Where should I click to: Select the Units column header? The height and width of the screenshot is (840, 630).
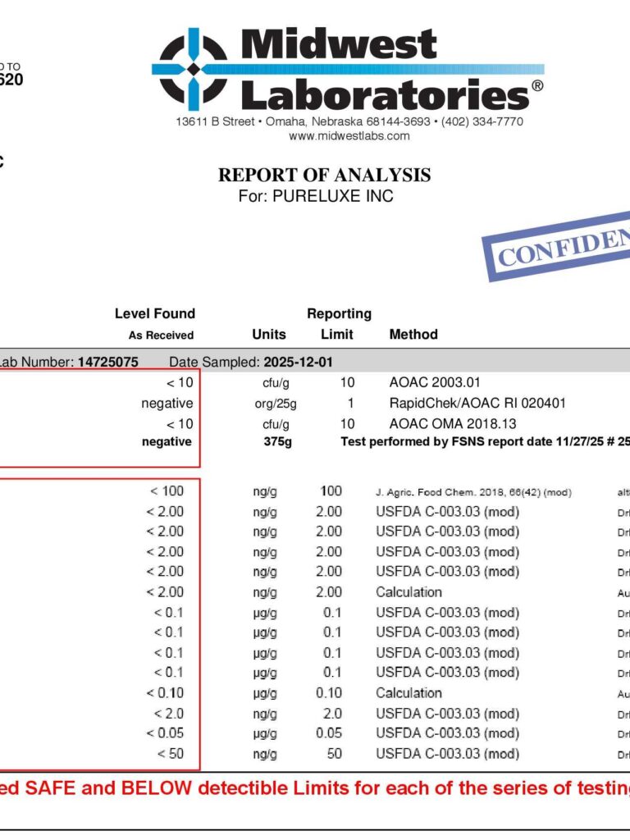click(x=269, y=335)
